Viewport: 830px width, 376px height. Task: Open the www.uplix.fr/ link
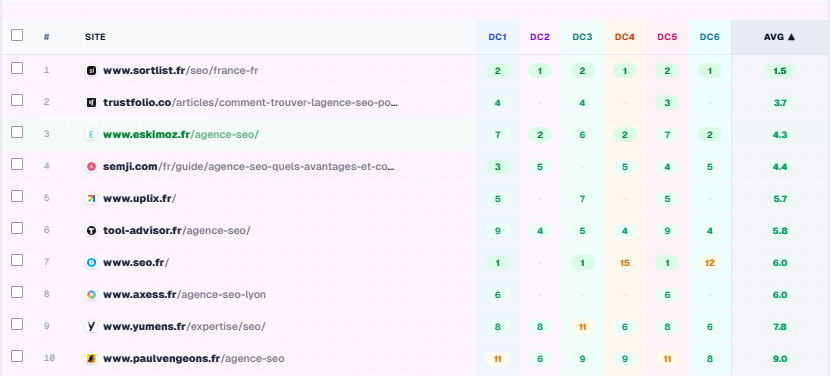[140, 199]
